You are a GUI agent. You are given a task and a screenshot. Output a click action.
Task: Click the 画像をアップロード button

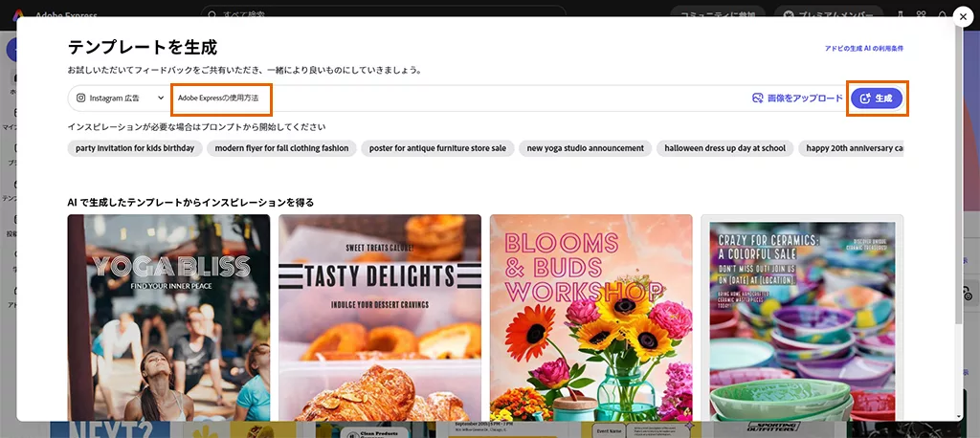(x=797, y=99)
